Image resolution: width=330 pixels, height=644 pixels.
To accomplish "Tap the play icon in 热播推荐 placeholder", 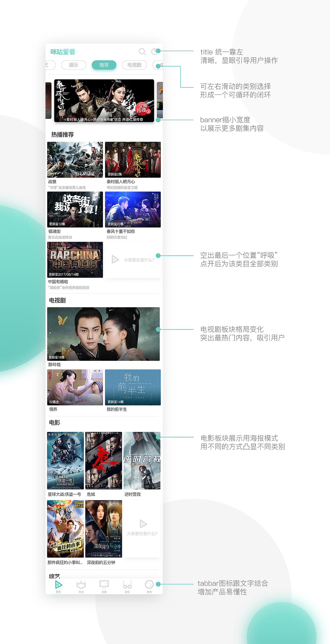I will [115, 259].
